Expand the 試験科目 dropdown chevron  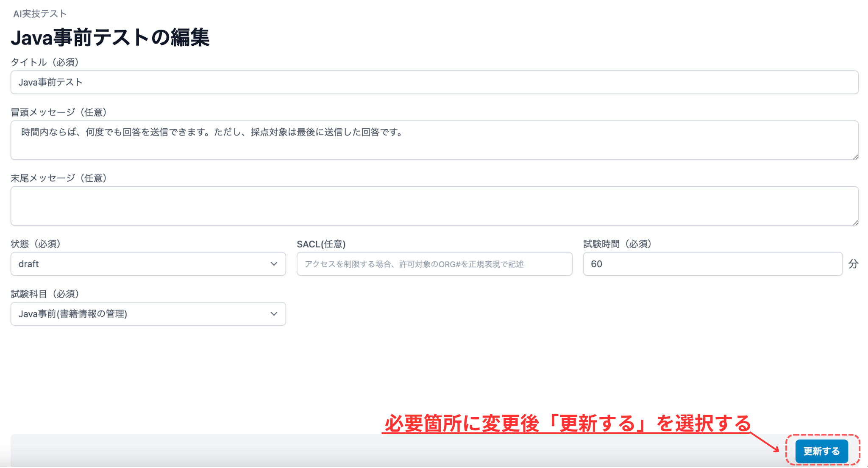point(274,314)
